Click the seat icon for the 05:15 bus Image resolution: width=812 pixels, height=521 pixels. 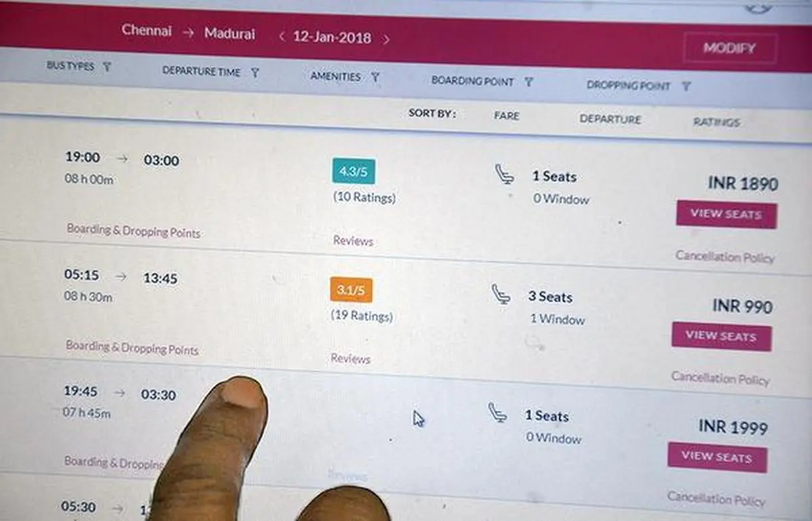[x=501, y=294]
